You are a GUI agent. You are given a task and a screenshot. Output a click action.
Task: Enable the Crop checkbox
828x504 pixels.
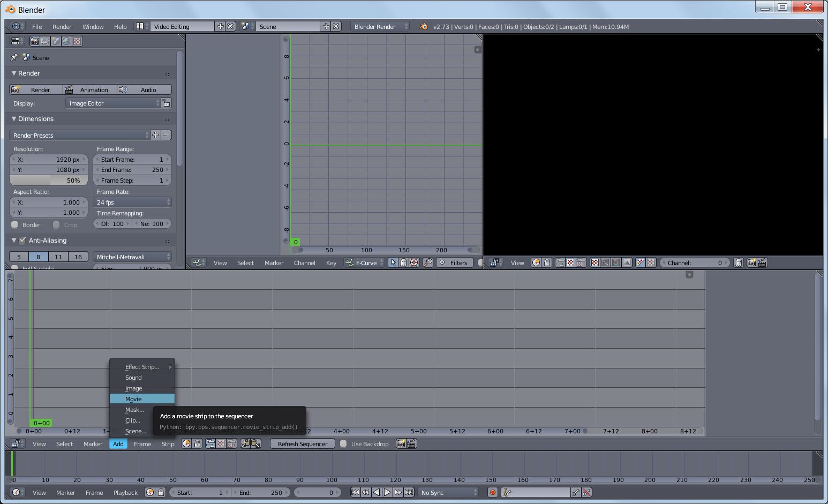pos(56,224)
